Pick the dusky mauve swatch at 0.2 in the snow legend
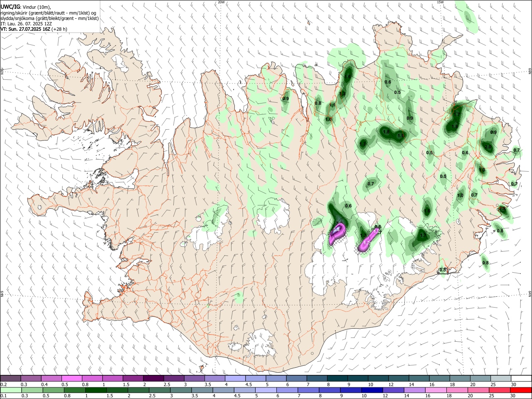This screenshot has width=532, height=399. [x=10, y=378]
